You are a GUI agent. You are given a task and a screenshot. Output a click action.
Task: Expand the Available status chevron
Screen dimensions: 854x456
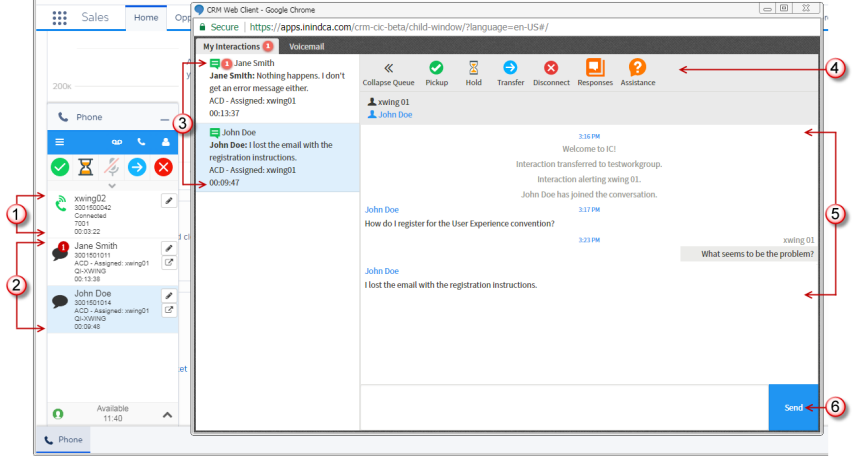[x=167, y=414]
